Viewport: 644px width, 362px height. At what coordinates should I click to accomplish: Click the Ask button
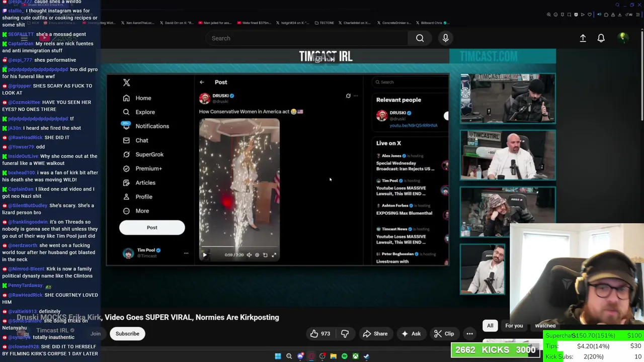tap(411, 334)
